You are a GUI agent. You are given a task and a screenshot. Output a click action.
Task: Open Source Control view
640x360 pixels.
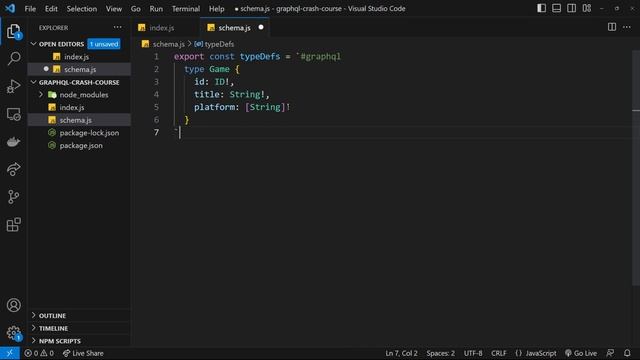pyautogui.click(x=13, y=197)
